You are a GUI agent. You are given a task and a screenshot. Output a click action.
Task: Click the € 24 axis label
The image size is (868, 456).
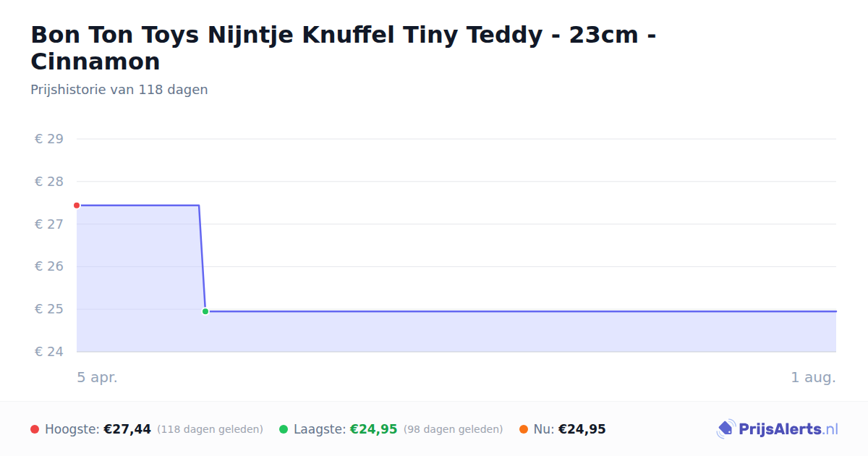pyautogui.click(x=49, y=352)
